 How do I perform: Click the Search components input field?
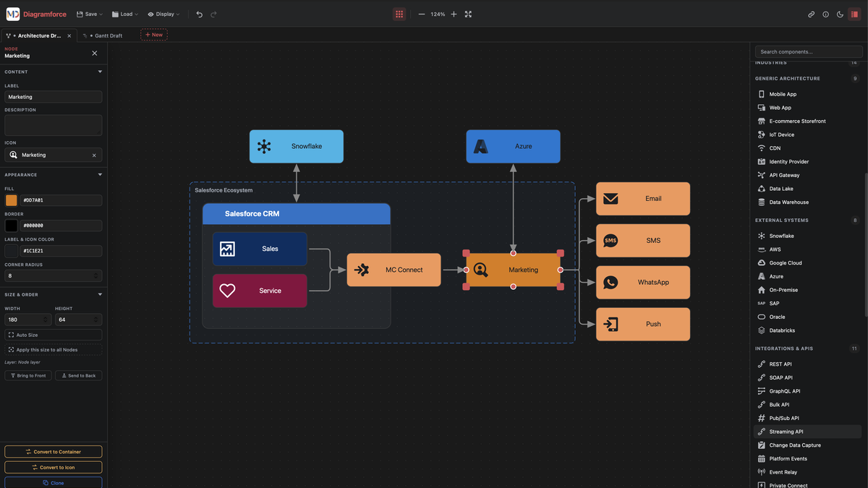[x=808, y=52]
